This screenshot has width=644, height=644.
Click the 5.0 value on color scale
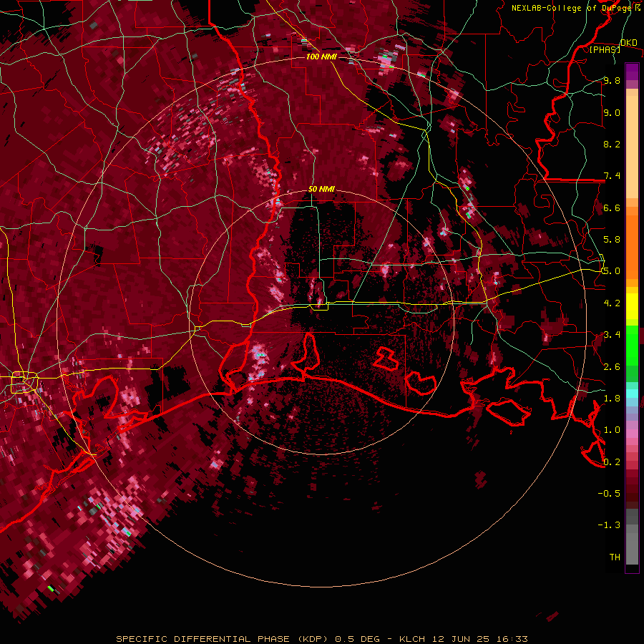tap(612, 271)
